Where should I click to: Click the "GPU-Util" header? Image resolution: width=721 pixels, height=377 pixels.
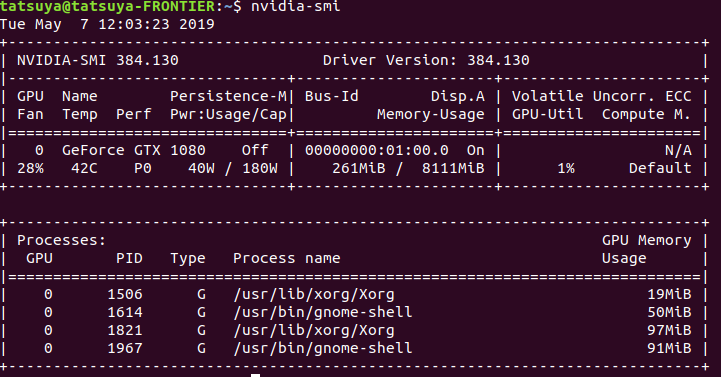pyautogui.click(x=548, y=114)
